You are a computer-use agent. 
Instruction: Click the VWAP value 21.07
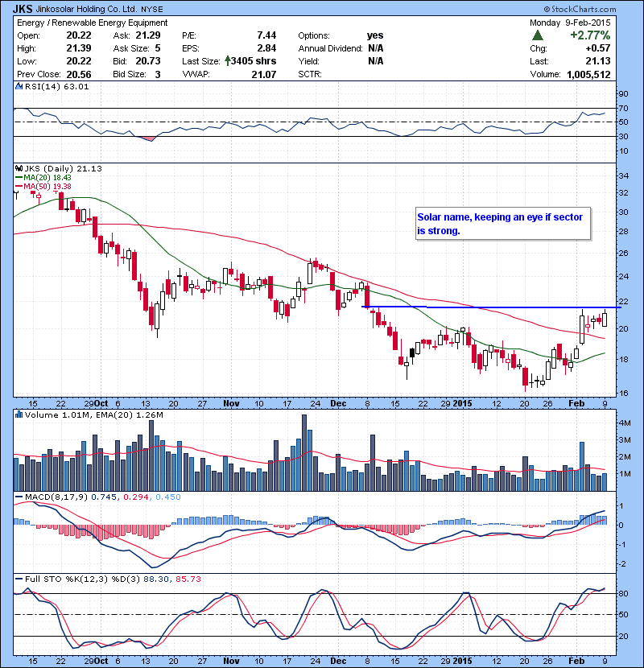tap(264, 75)
